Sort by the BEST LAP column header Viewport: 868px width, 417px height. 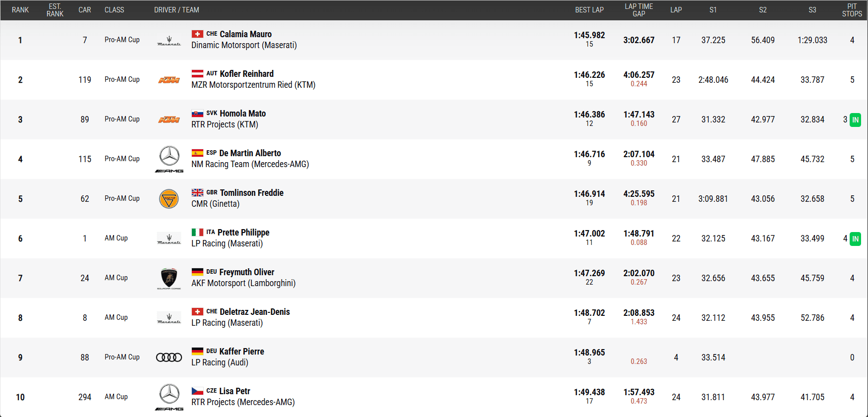point(589,10)
